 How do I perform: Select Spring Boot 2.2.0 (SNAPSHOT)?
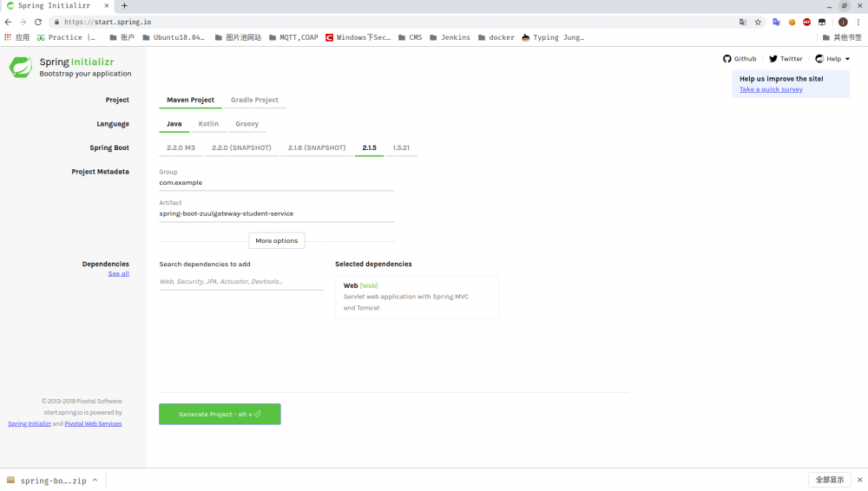tap(241, 147)
